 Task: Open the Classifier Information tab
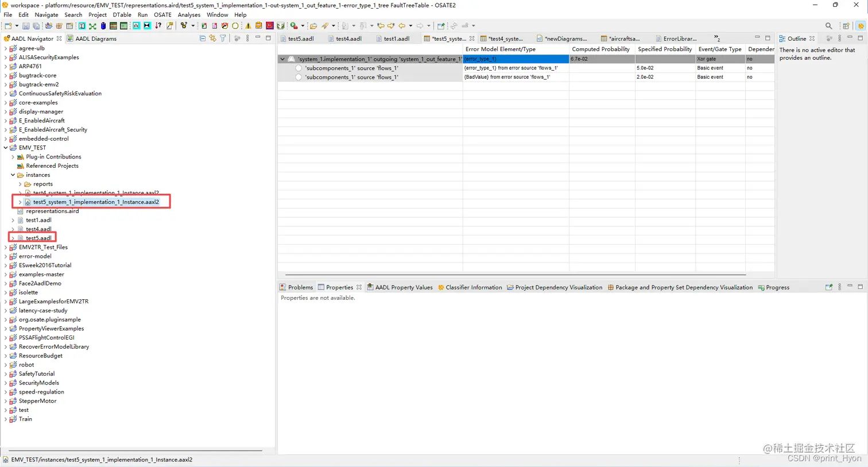(470, 287)
